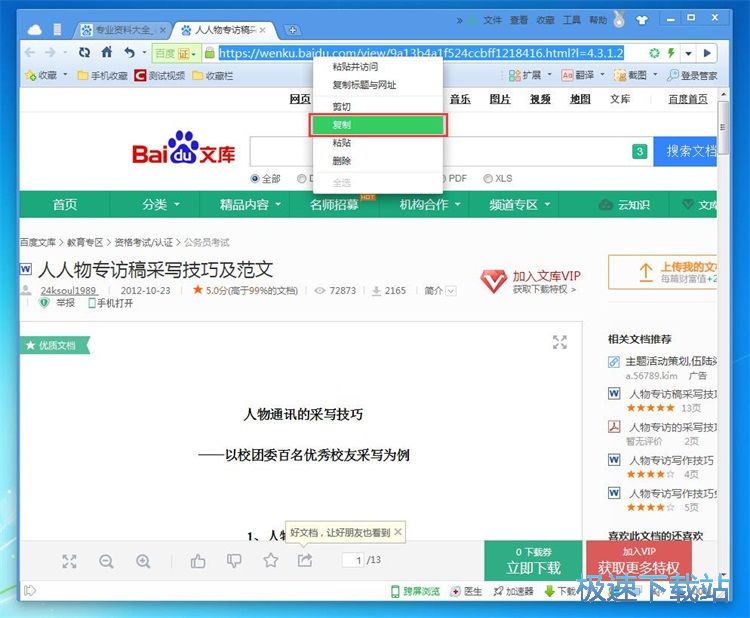Open the address bar history dropdown arrow
Image resolution: width=750 pixels, height=618 pixels.
[x=688, y=53]
